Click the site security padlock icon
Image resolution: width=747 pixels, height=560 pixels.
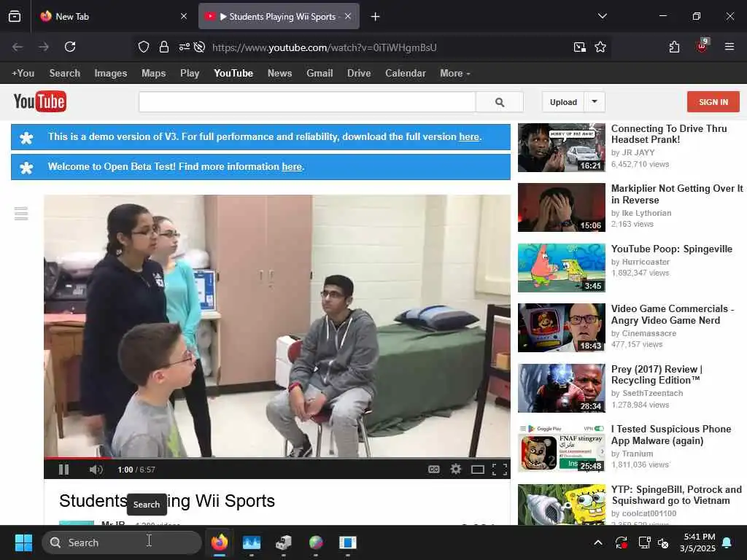(164, 47)
